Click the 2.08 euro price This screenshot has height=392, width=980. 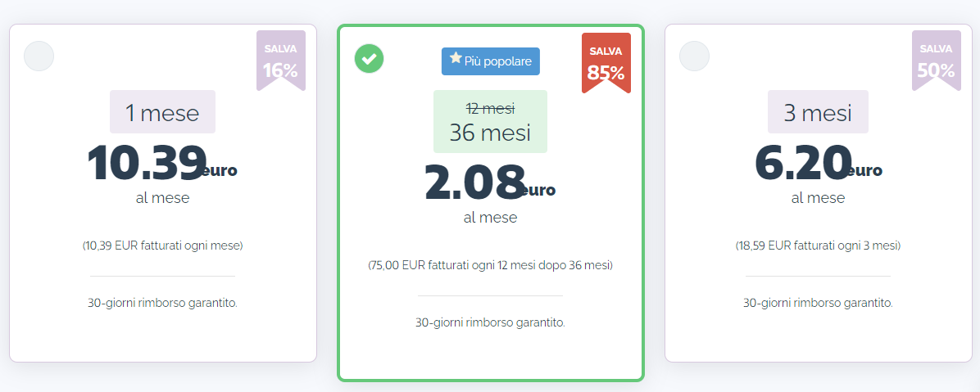490,182
